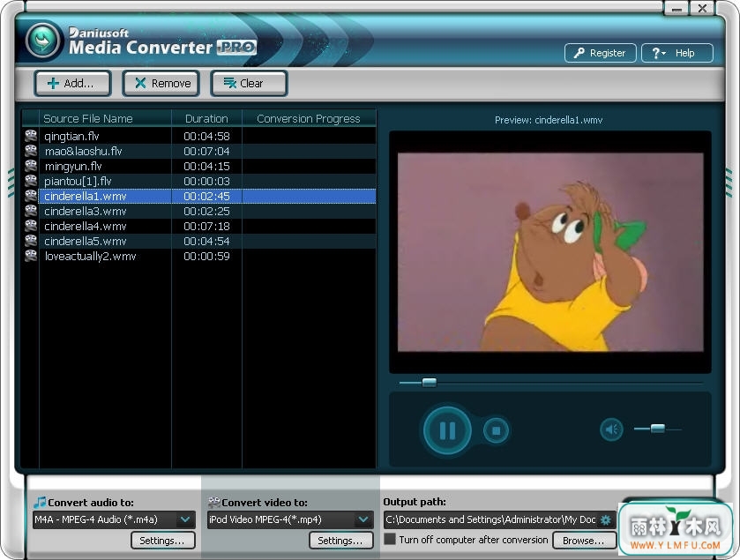Click the Conversion Progress column header

pyautogui.click(x=309, y=118)
